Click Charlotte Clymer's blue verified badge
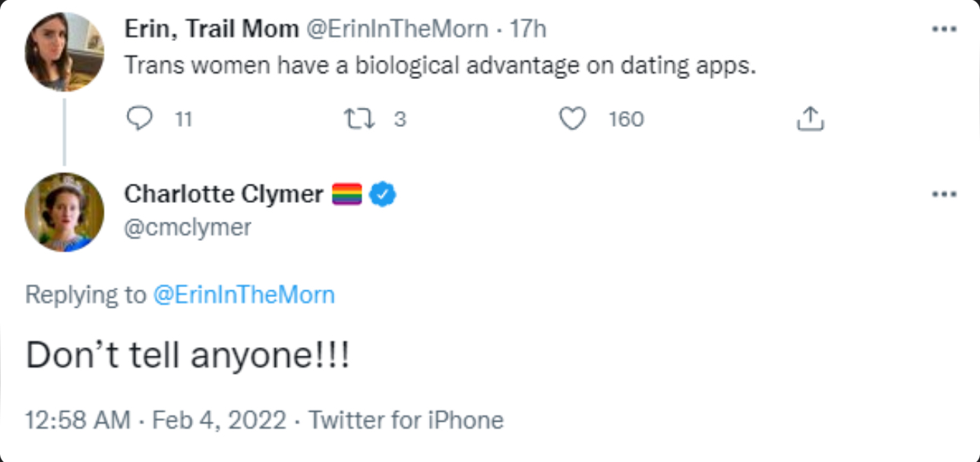The image size is (980, 462). point(382,195)
